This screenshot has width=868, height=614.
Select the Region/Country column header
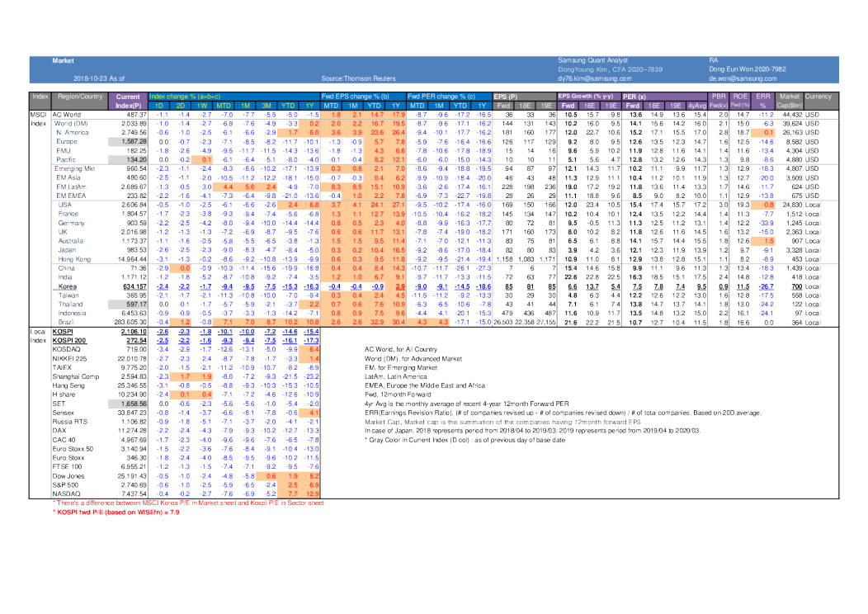[x=80, y=97]
